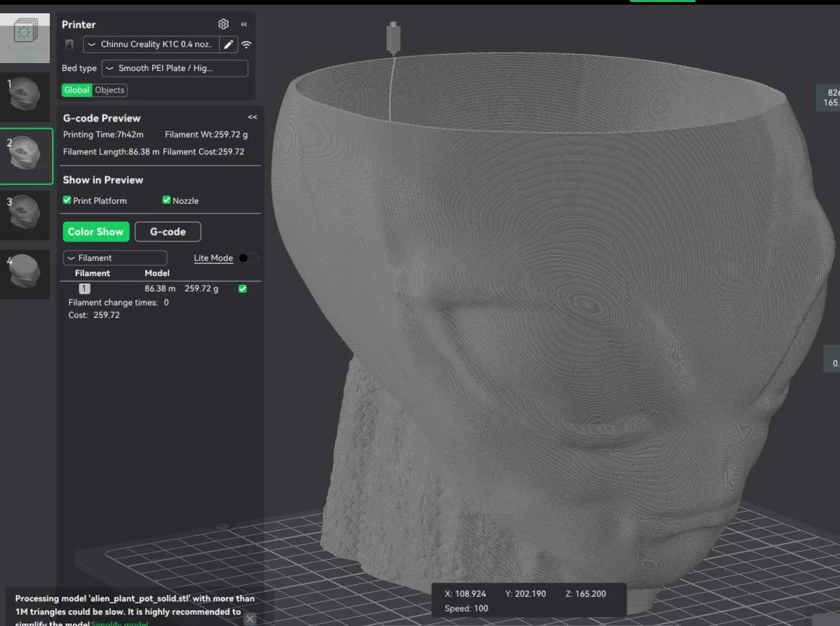Image resolution: width=840 pixels, height=626 pixels.
Task: Select plate 3 thumbnail in sidebar
Action: click(x=25, y=214)
